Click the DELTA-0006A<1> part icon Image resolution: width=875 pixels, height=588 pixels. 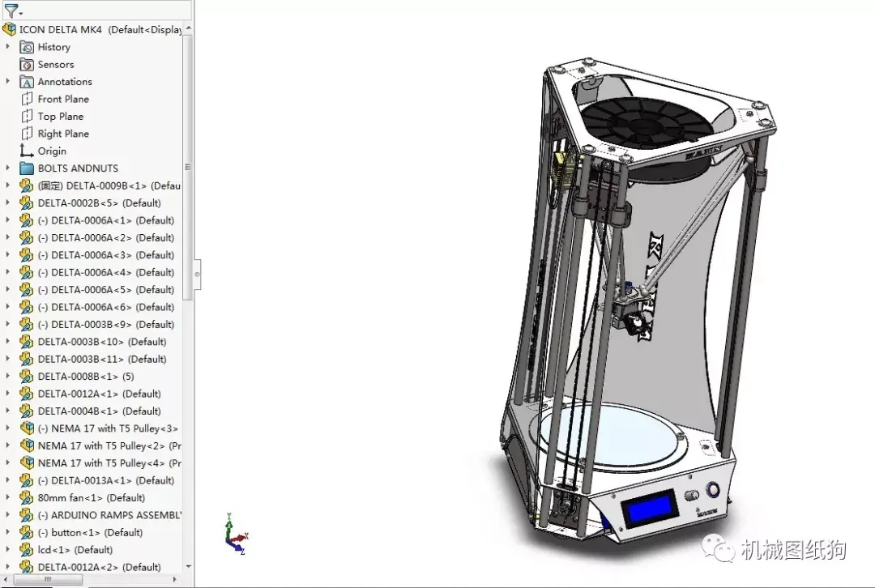[26, 220]
